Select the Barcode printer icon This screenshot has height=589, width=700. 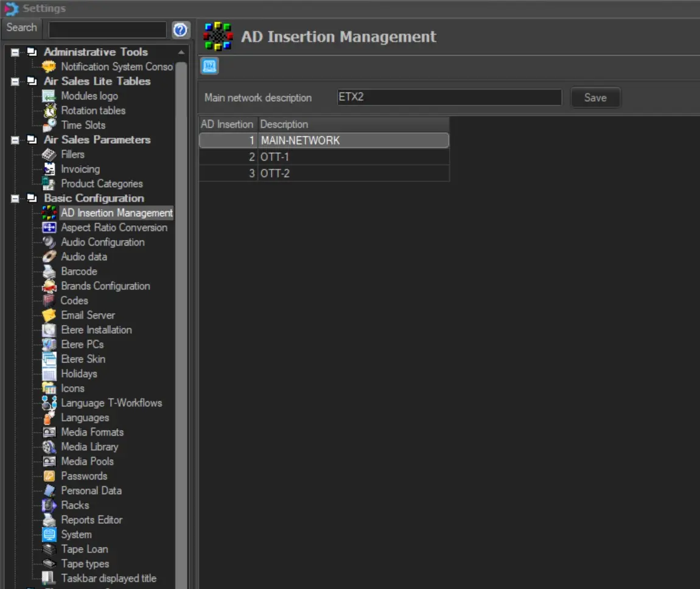50,272
